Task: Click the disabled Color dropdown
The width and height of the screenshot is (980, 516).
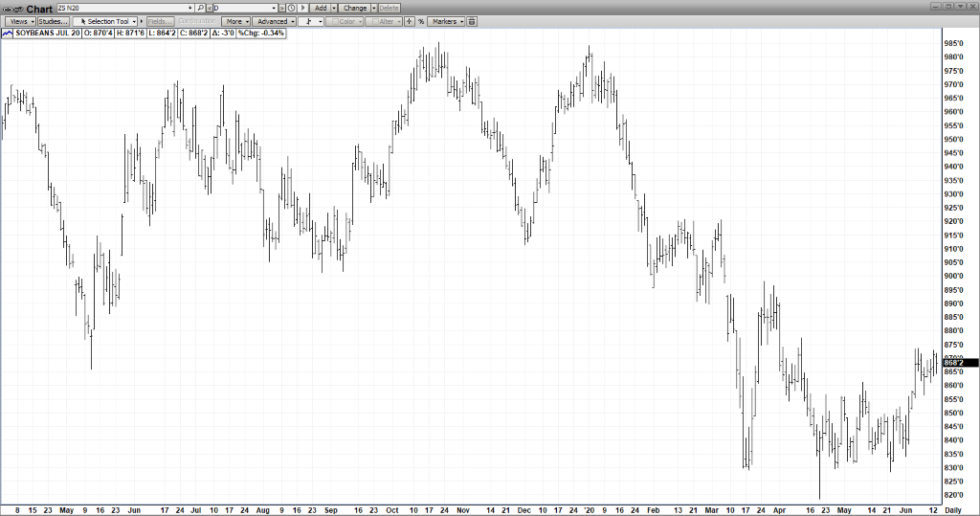Action: click(345, 21)
